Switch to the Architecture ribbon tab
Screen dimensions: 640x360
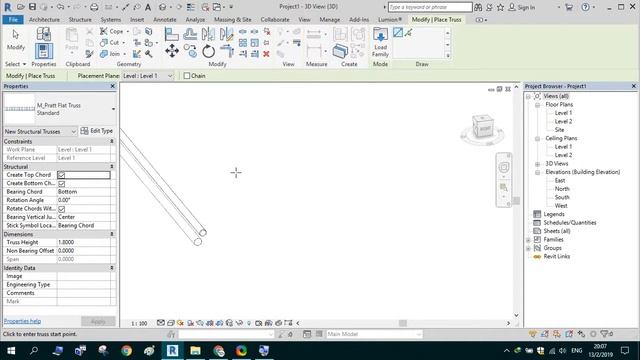(x=44, y=20)
